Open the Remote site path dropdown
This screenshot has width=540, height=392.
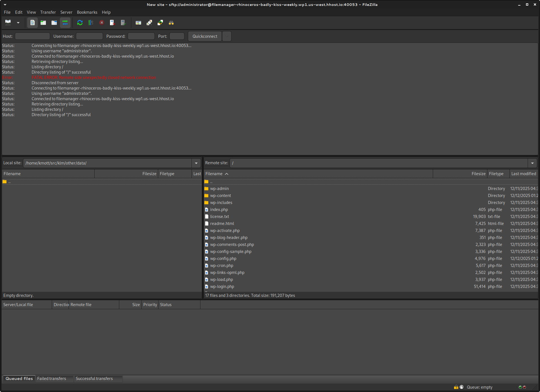click(532, 163)
